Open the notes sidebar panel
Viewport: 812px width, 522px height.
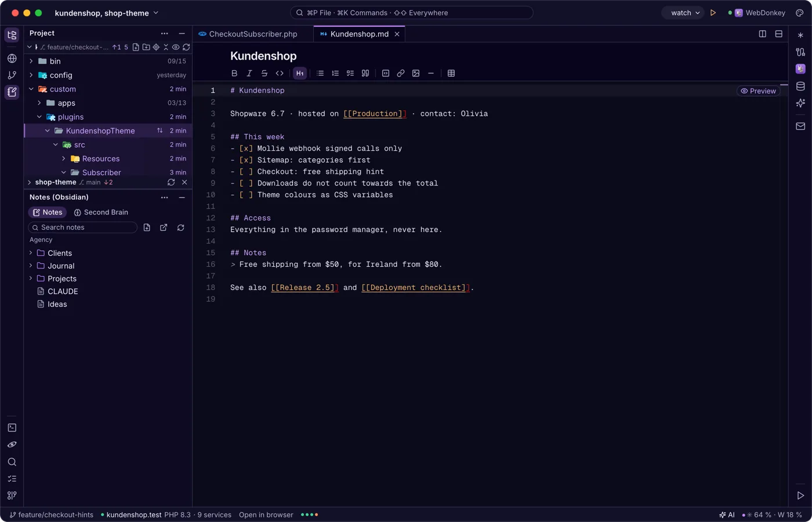12,92
